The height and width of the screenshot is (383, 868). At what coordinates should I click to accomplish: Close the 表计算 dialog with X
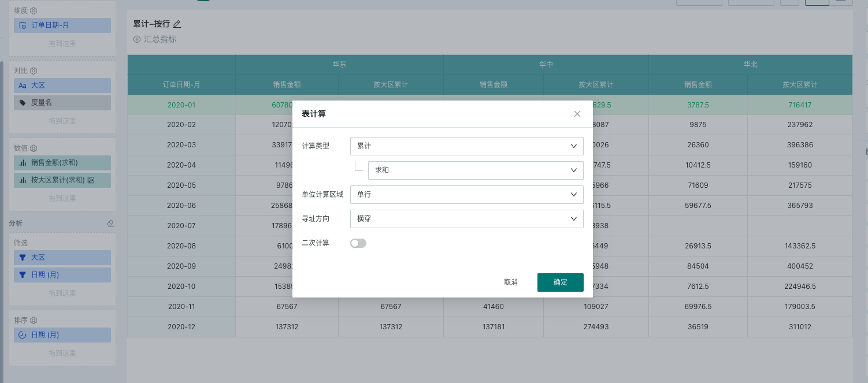click(577, 114)
